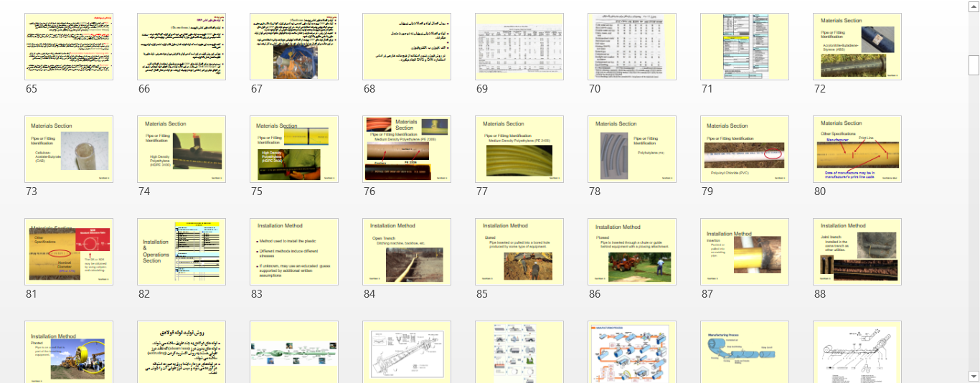Click the slide number label 80
This screenshot has width=980, height=383.
[819, 191]
